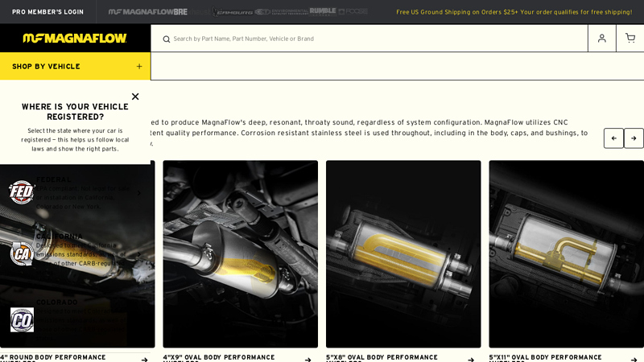Open the California option chevron arrow
Screen dimensions: 644x362
pyautogui.click(x=138, y=254)
